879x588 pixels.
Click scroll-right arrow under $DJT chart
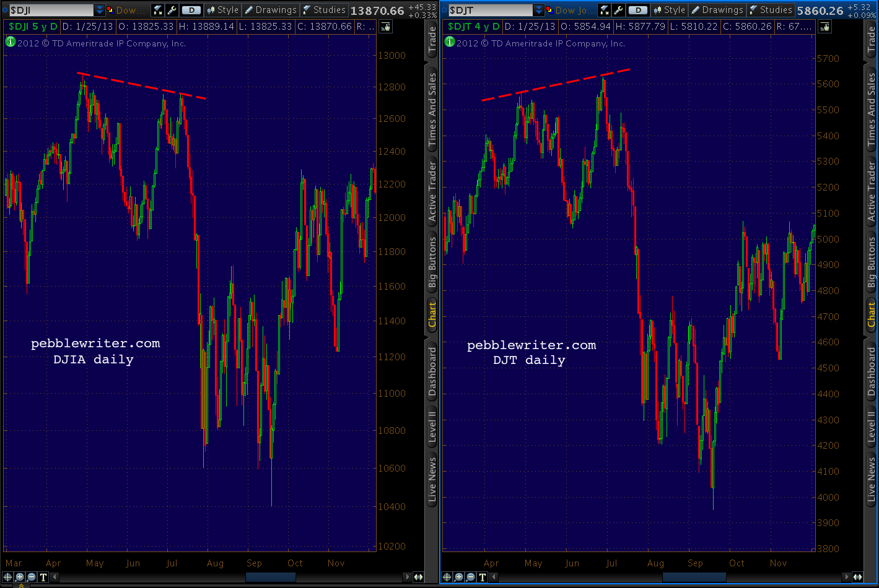846,577
